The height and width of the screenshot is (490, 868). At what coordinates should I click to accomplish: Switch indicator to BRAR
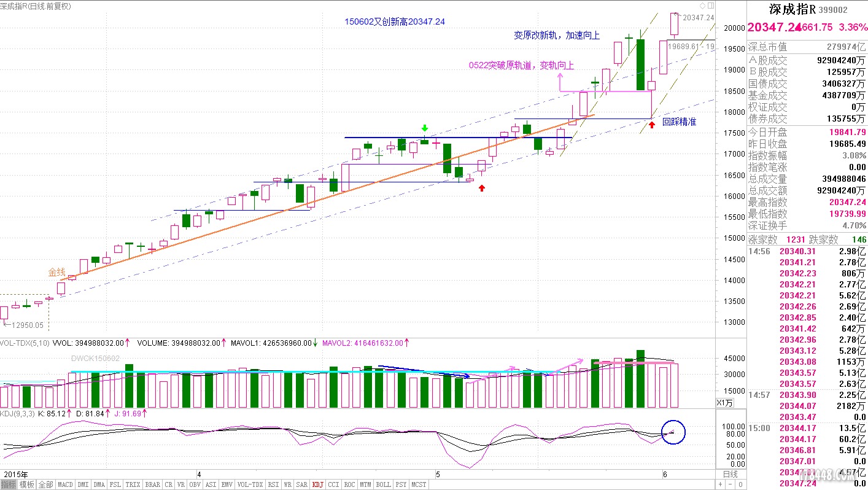point(152,484)
